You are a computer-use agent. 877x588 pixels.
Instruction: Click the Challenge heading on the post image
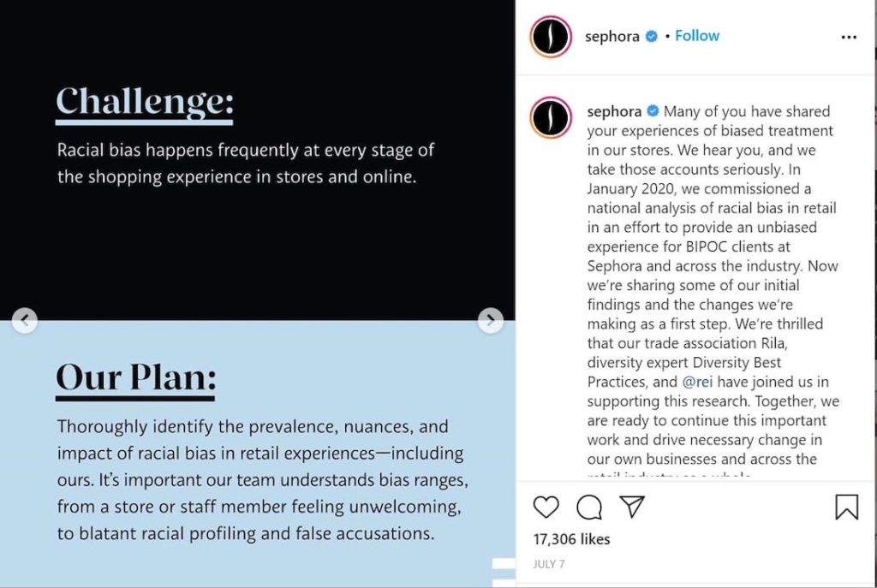tap(144, 102)
